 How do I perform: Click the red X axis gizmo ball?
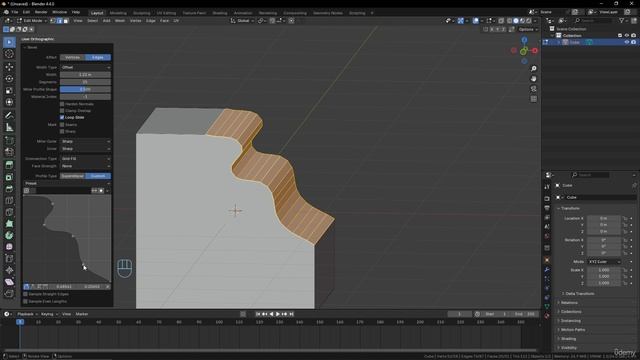click(535, 51)
